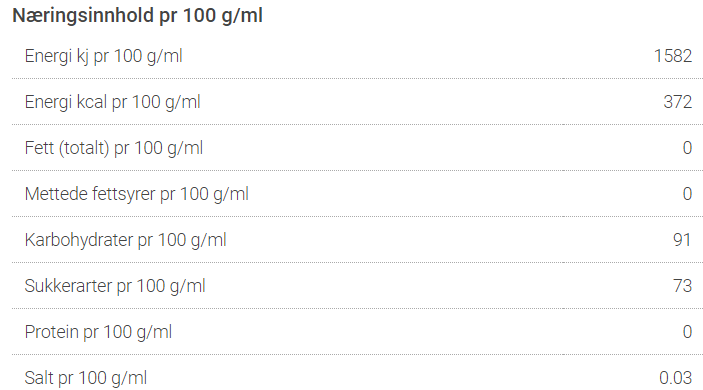Click the word Sukkerarter in the table

(x=68, y=286)
